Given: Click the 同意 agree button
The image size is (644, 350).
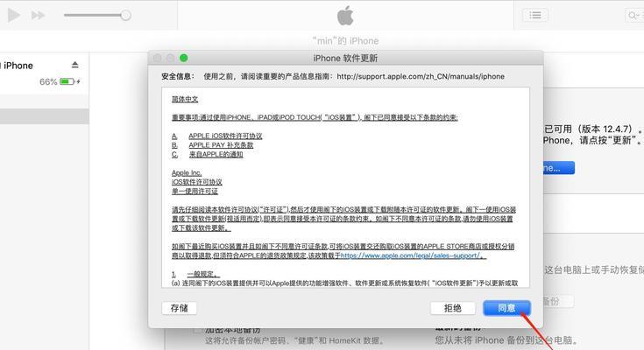Looking at the screenshot, I should point(506,308).
